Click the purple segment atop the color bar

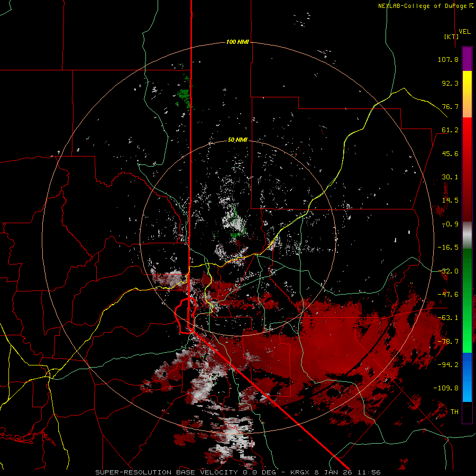(x=467, y=59)
